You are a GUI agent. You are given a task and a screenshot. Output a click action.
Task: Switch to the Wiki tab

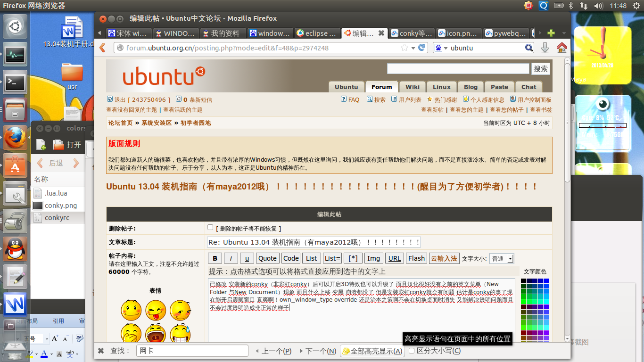coord(412,87)
